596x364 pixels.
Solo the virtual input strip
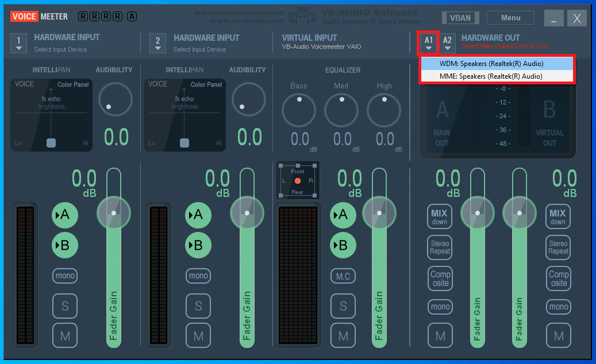tap(343, 306)
